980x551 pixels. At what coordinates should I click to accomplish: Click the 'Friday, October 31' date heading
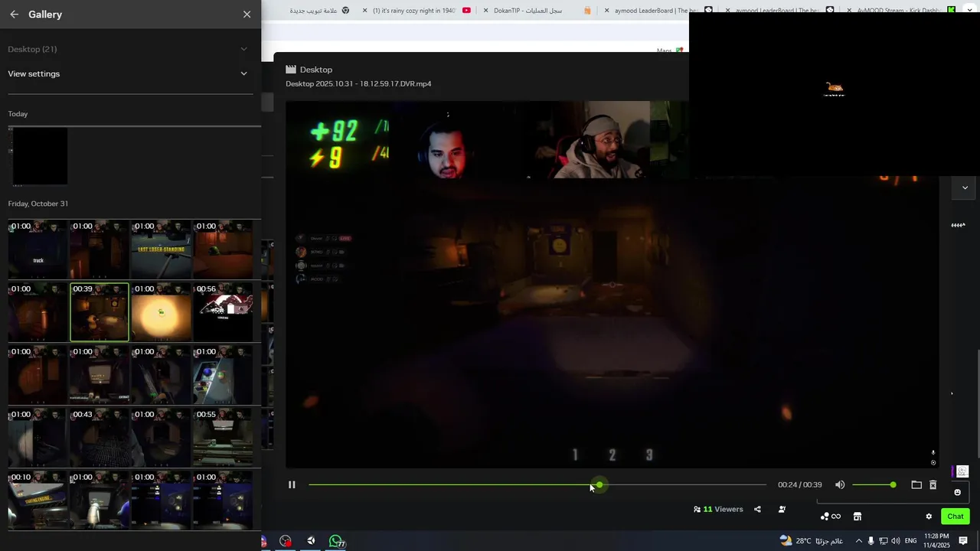coord(38,204)
